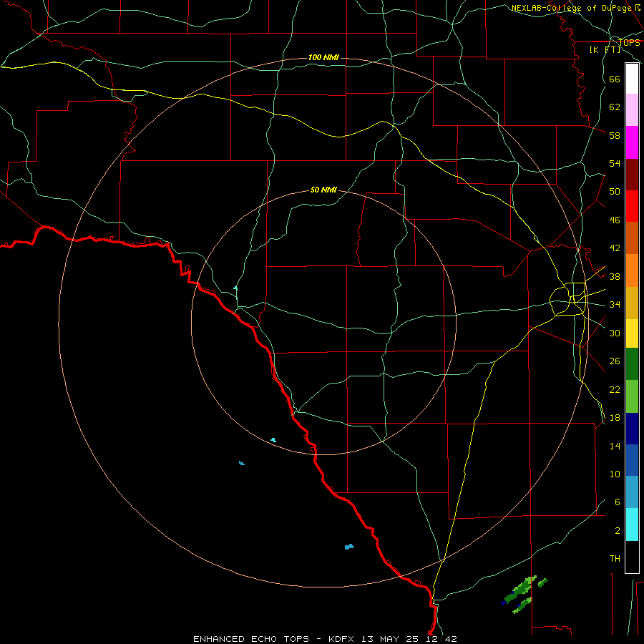Click the light blue legend swatch
The height and width of the screenshot is (644, 644).
tap(632, 492)
